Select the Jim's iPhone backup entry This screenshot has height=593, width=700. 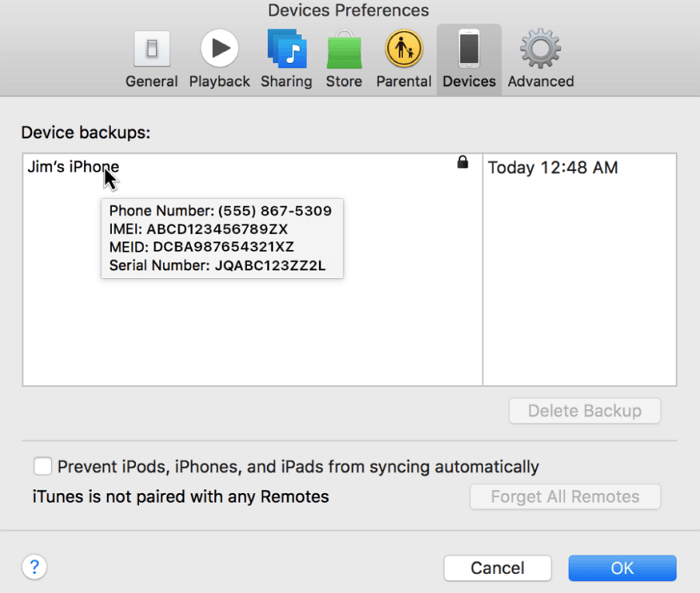pyautogui.click(x=73, y=167)
